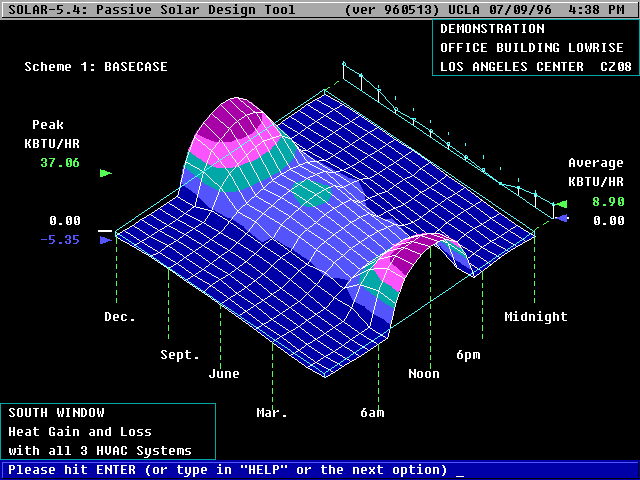This screenshot has width=640, height=480.
Task: Click the right-side 0.00 label
Action: (x=608, y=221)
